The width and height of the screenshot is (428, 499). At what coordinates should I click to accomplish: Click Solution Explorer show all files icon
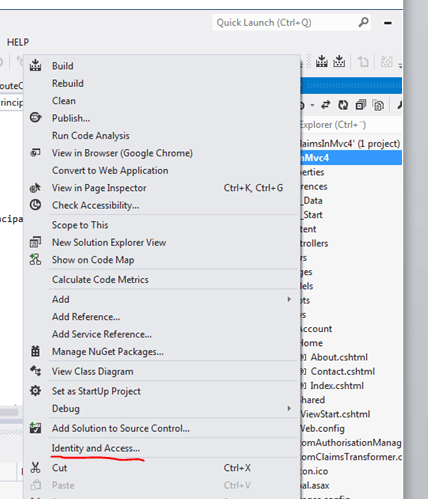(x=378, y=105)
